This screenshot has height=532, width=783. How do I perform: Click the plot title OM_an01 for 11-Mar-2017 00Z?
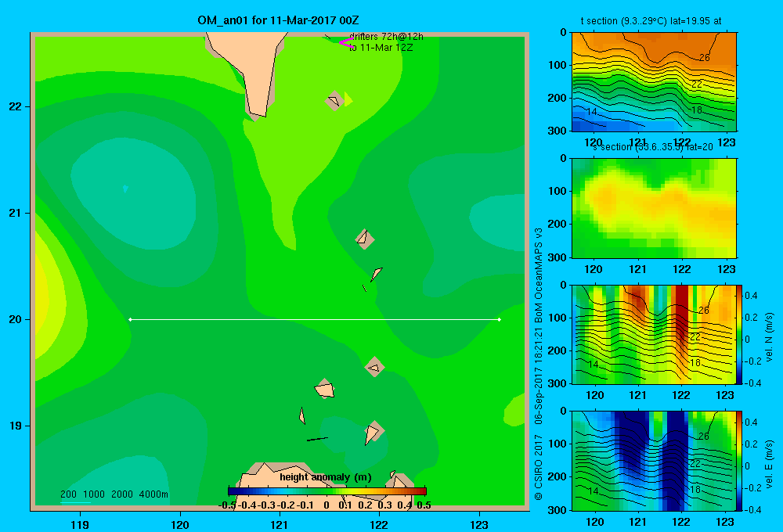[278, 20]
